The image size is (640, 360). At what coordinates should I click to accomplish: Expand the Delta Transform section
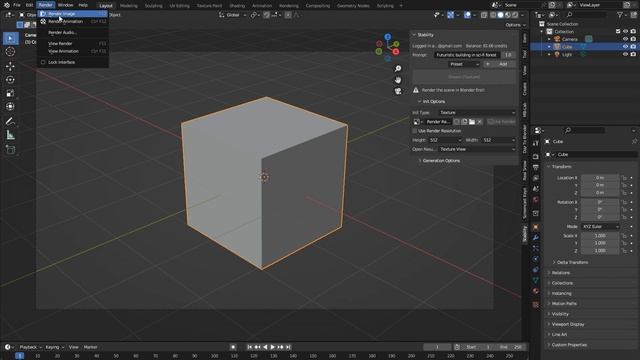(572, 262)
